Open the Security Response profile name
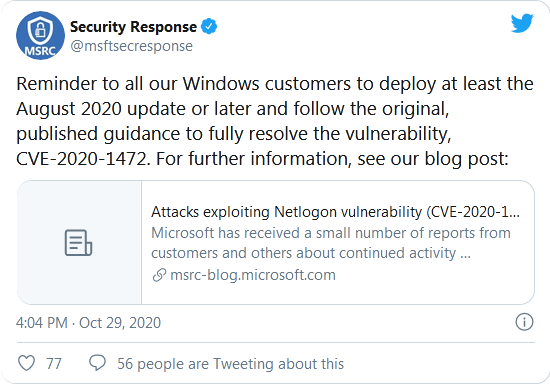This screenshot has width=550, height=384. tap(133, 27)
